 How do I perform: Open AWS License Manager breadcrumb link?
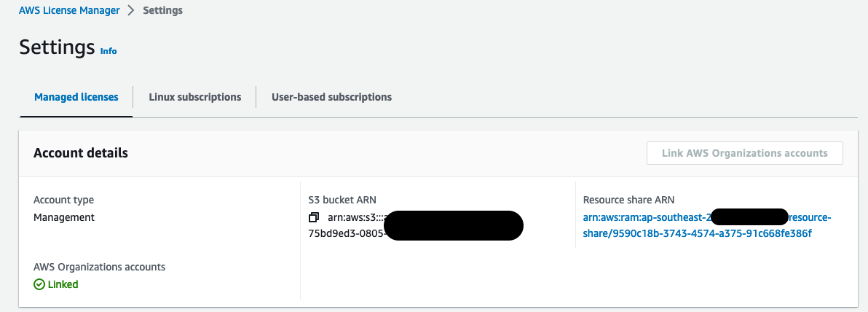[70, 11]
